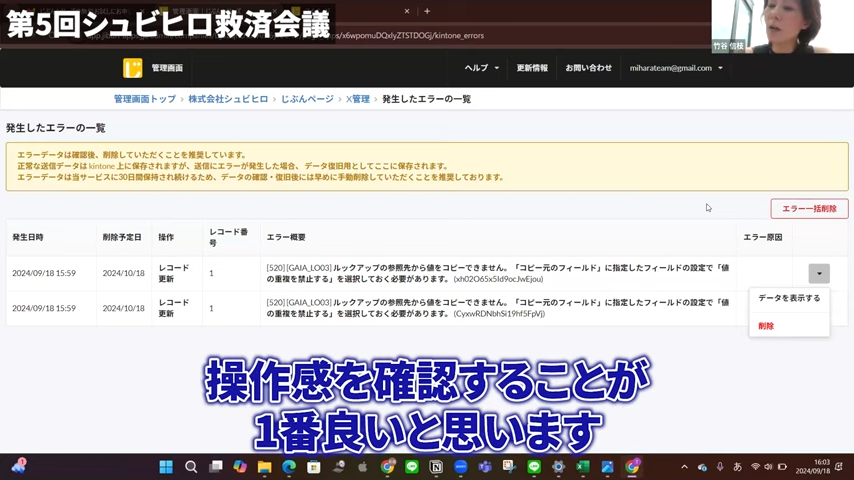Viewport: 854px width, 480px height.
Task: Open the X管理 breadcrumb link
Action: 358,99
